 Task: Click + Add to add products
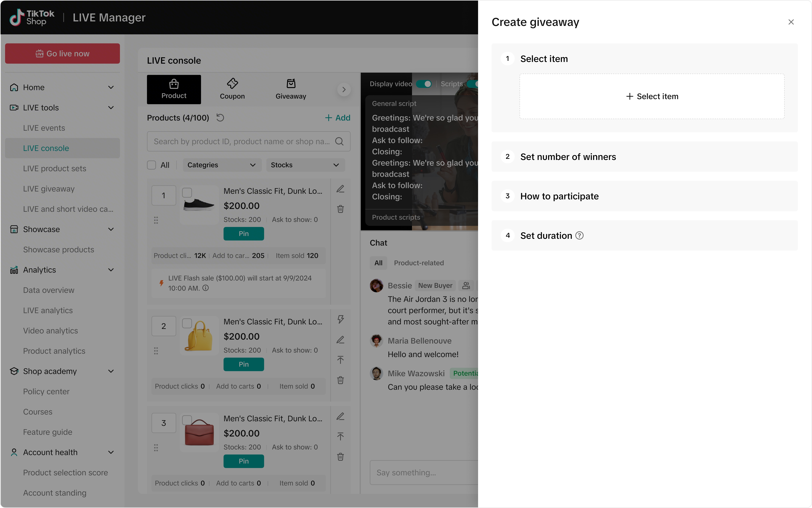(338, 118)
